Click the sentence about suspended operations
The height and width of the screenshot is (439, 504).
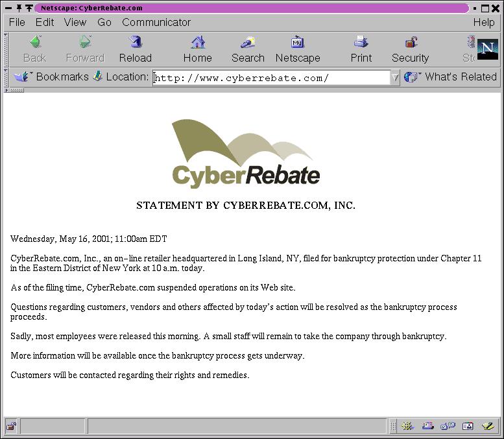click(153, 287)
